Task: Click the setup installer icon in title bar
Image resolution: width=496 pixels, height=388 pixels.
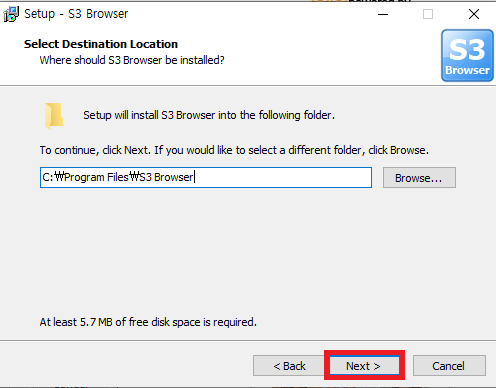Action: (x=11, y=14)
